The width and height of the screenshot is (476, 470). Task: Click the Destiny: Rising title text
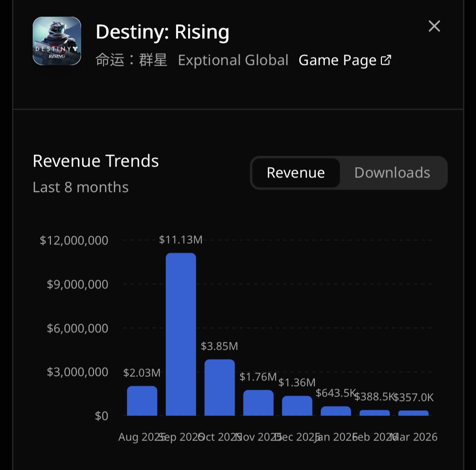click(x=162, y=32)
